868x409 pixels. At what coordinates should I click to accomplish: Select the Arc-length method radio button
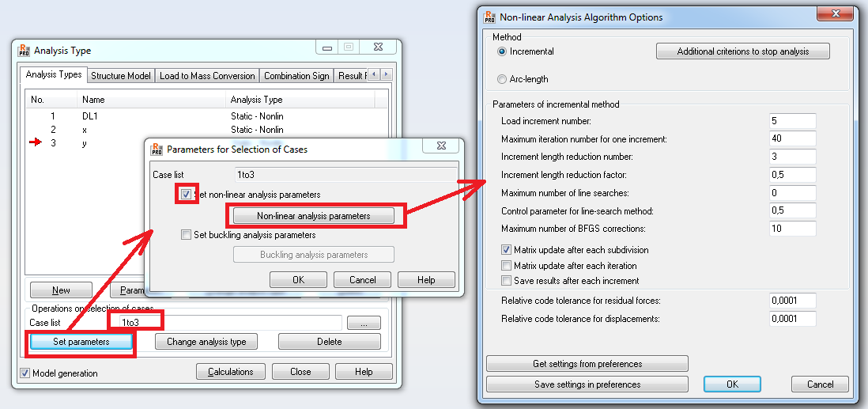click(502, 79)
